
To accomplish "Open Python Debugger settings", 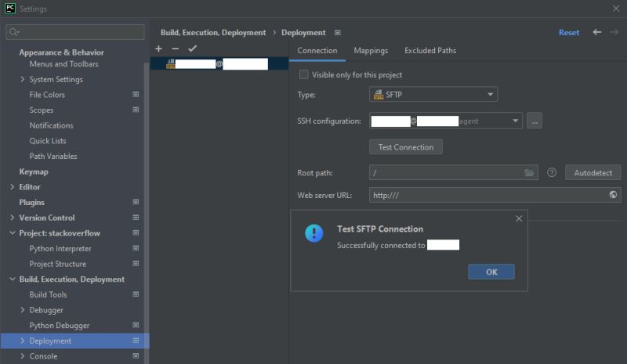I will pos(60,325).
